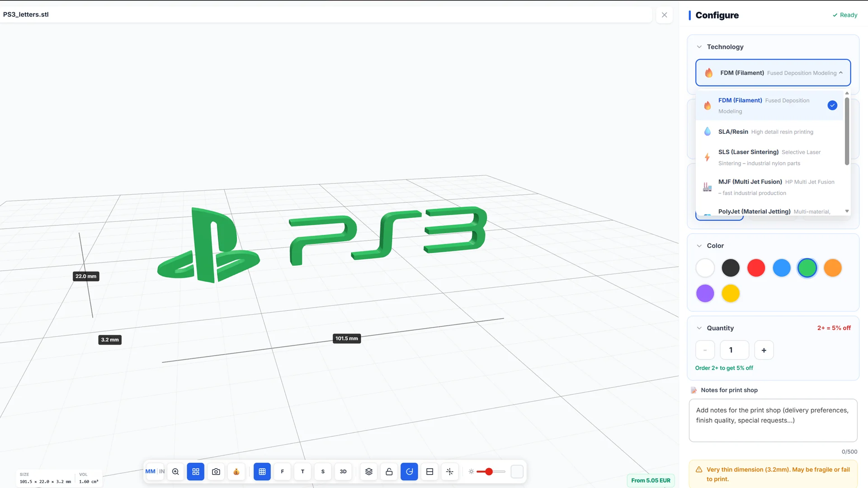Click the From 5.05 EUR price badge

(651, 480)
